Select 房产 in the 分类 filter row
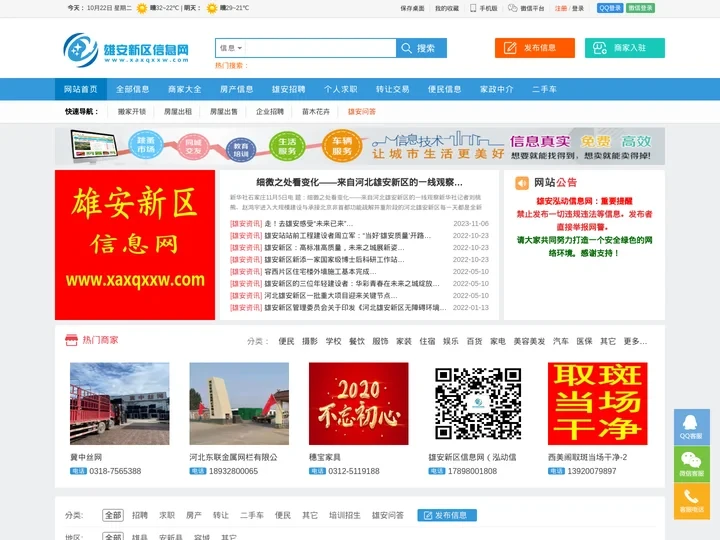Screen dimensions: 720x540 (194, 515)
